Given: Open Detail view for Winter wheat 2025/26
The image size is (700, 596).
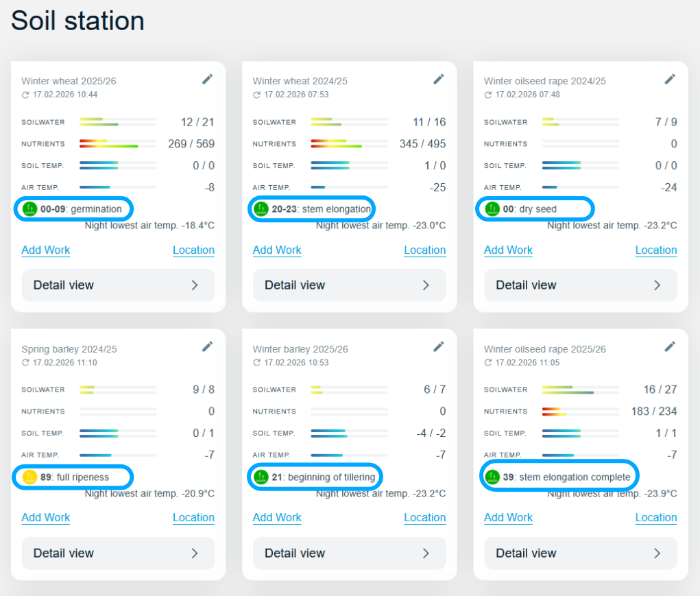Looking at the screenshot, I should pyautogui.click(x=118, y=285).
